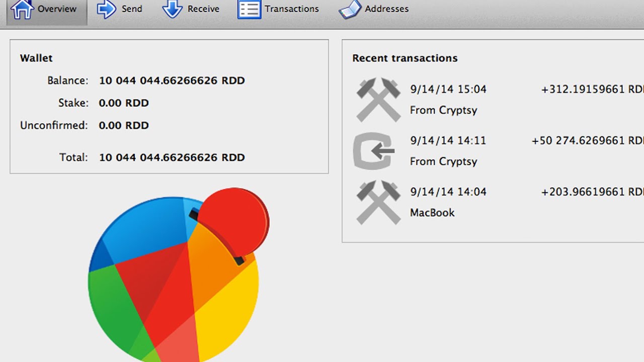The height and width of the screenshot is (362, 644).
Task: Click received icon for 14:11 transaction
Action: [374, 151]
